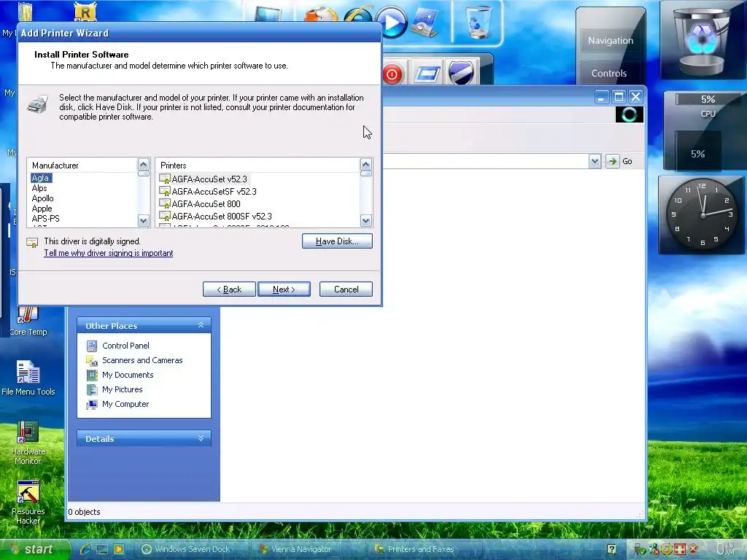Open Firefox from the top dock
This screenshot has width=747, height=560.
click(321, 13)
